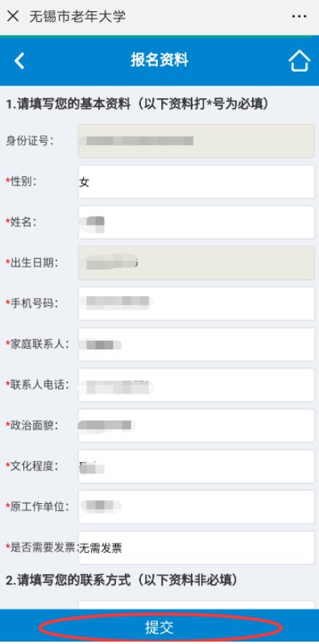
Task: Click the greyed 身份证号 field
Action: [x=196, y=141]
